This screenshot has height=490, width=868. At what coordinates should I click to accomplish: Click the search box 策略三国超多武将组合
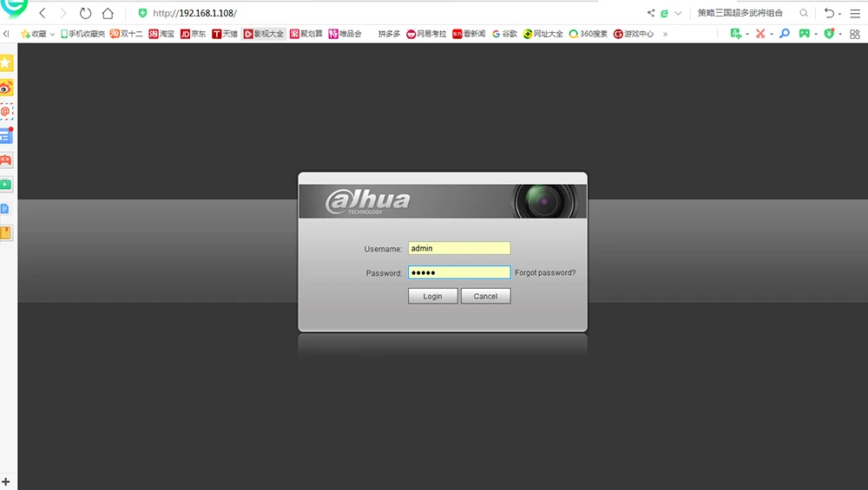(740, 13)
